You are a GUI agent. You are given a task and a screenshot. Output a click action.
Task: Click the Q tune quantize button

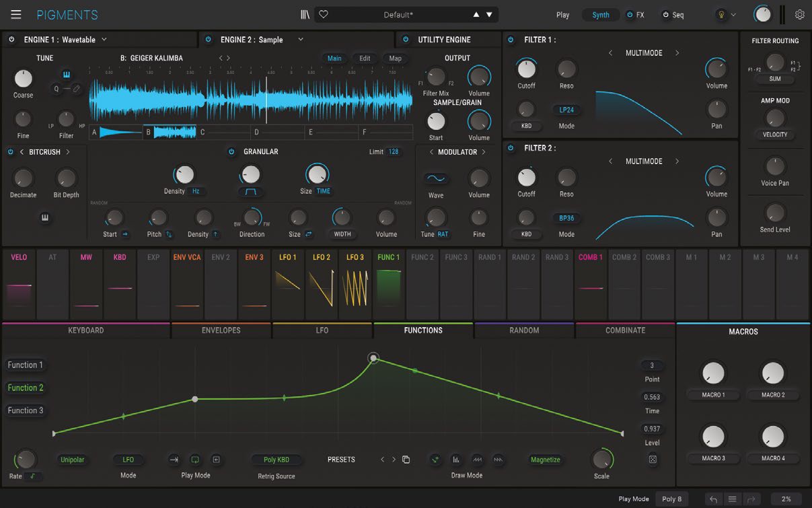click(x=57, y=88)
